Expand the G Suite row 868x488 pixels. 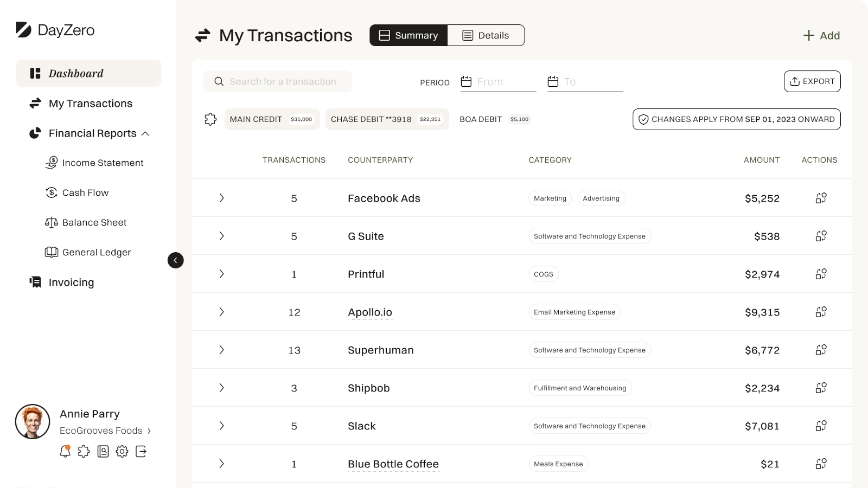[x=221, y=236]
